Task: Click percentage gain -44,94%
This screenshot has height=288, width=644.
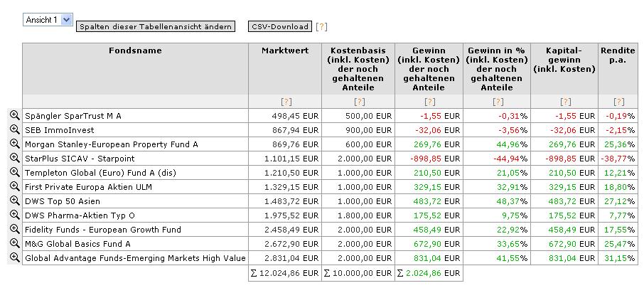Action: [x=510, y=159]
